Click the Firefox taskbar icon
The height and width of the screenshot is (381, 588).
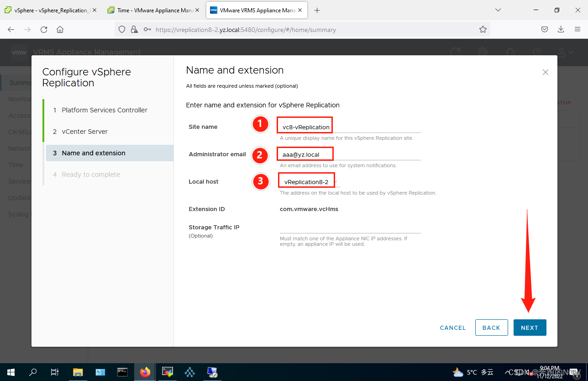145,372
